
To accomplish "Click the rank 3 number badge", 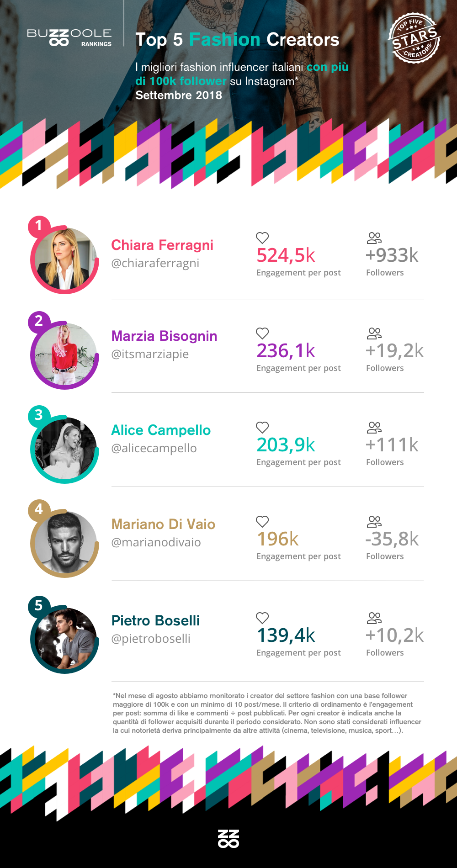I will coord(39,415).
